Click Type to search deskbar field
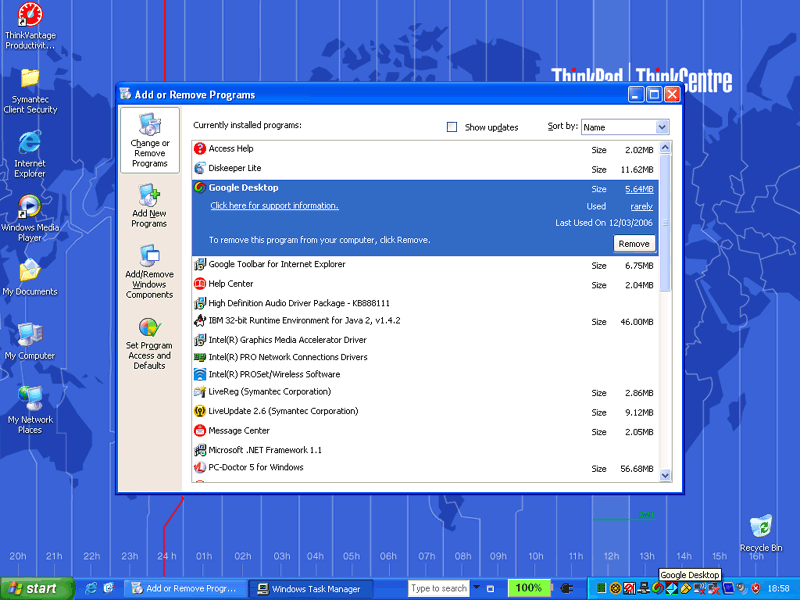 [x=439, y=588]
